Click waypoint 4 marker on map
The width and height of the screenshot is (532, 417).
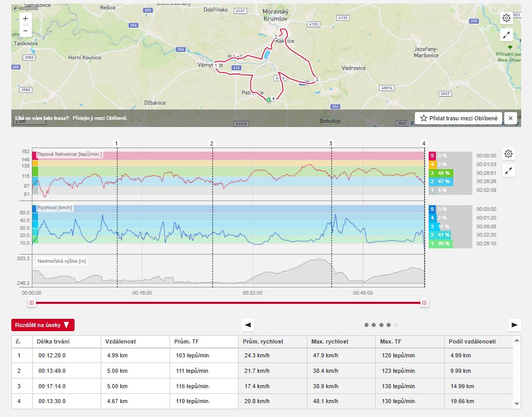pos(273,98)
